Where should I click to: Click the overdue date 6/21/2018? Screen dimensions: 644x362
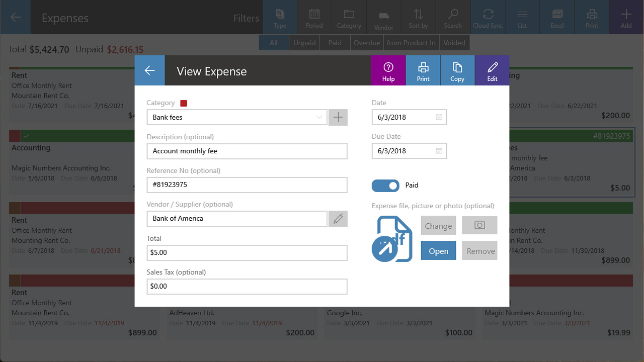coord(106,250)
